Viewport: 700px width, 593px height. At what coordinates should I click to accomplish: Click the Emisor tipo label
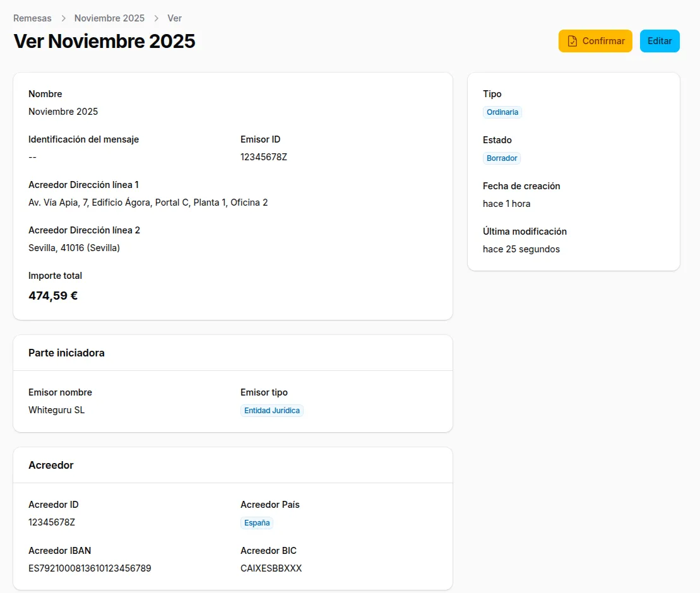click(x=264, y=392)
